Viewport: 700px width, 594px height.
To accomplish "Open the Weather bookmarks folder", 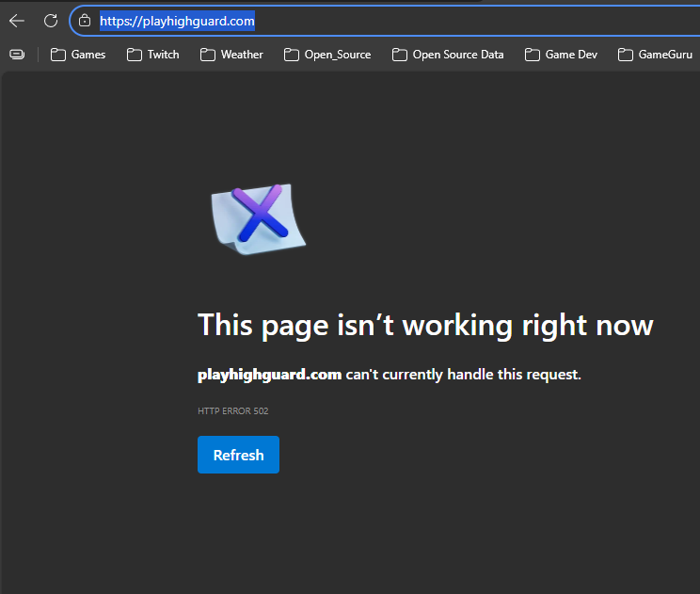I will 231,55.
